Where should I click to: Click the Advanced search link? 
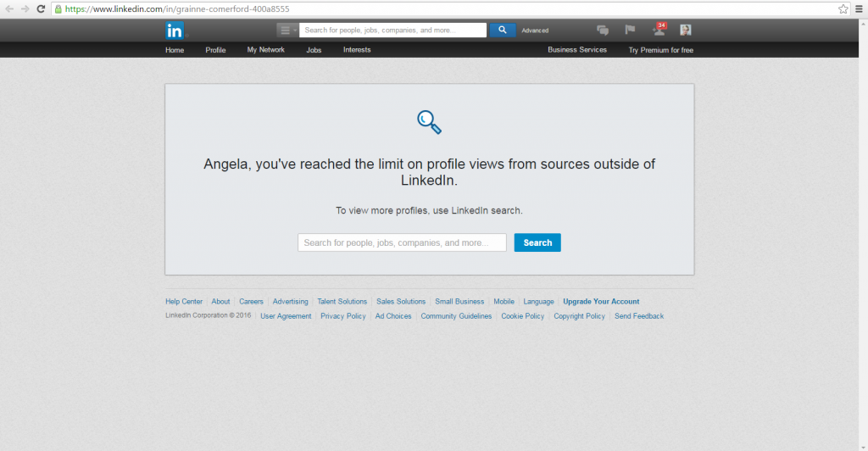[x=535, y=31]
